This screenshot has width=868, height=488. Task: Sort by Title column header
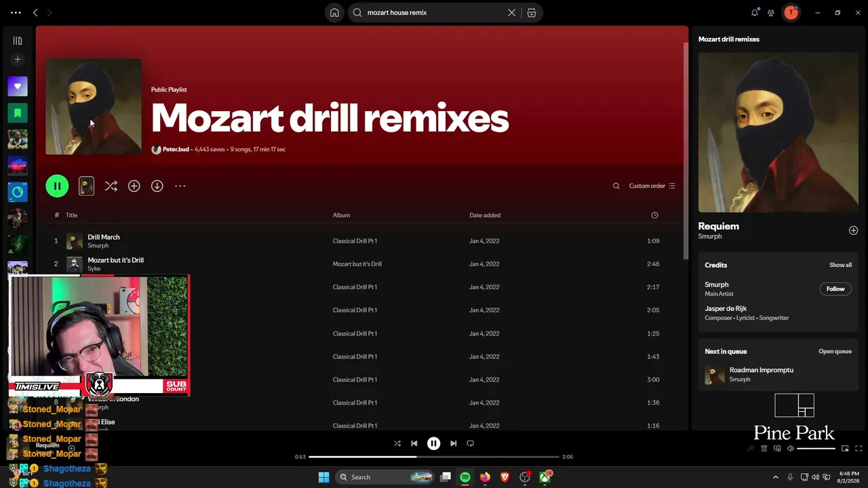coord(71,215)
